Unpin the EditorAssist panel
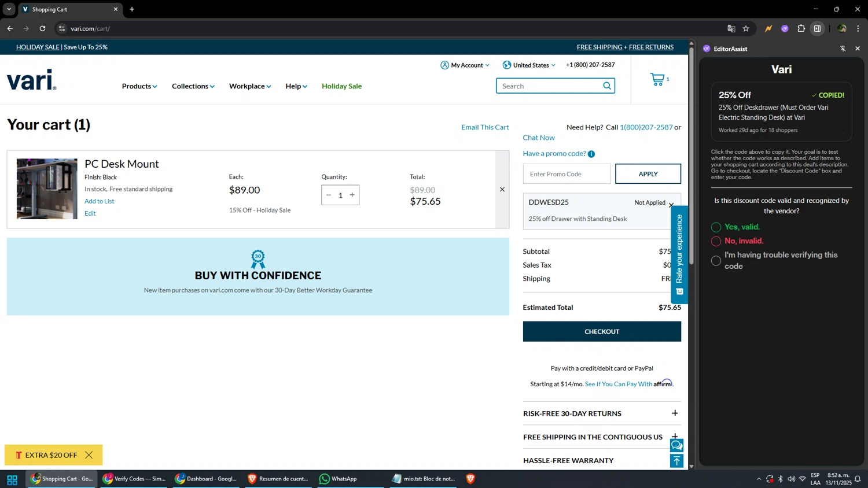The width and height of the screenshot is (868, 488). (x=843, y=49)
